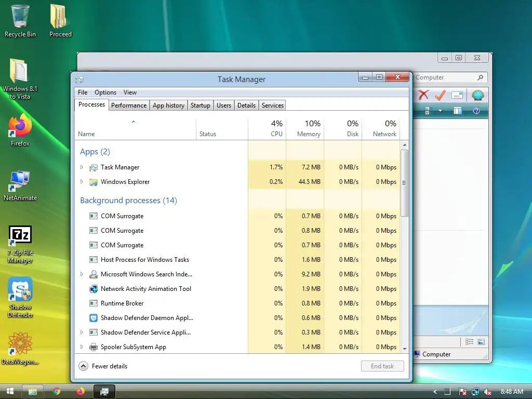
Task: Switch to large icons view in Explorer status bar
Action: (x=481, y=342)
